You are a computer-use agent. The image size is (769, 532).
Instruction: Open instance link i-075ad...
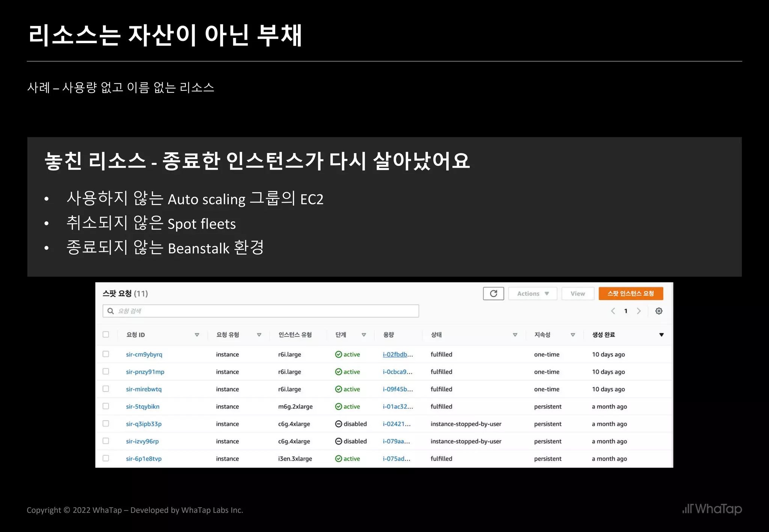tap(397, 458)
